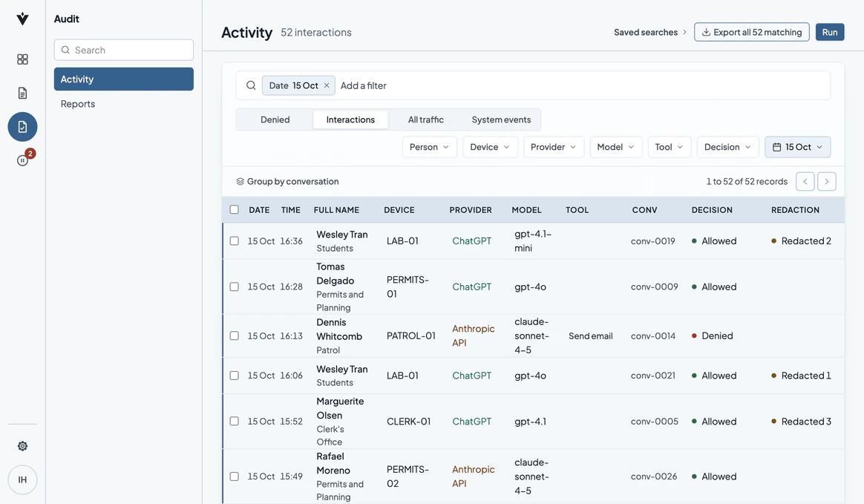Open the Model filter dropdown
Viewport: 864px width, 504px height.
click(616, 147)
